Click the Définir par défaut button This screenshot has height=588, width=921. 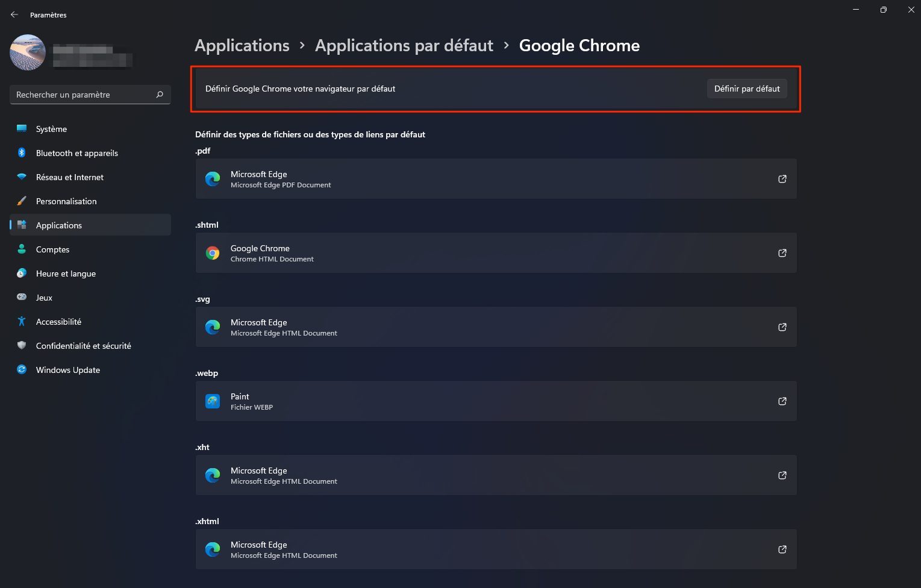(747, 89)
